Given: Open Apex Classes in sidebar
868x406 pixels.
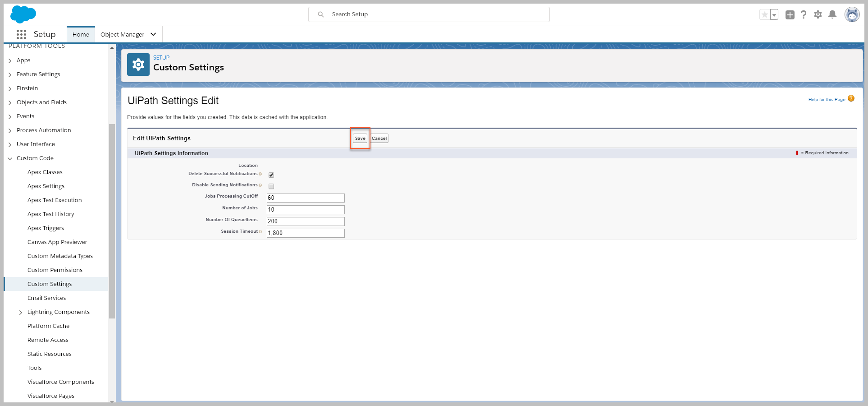Looking at the screenshot, I should (45, 172).
